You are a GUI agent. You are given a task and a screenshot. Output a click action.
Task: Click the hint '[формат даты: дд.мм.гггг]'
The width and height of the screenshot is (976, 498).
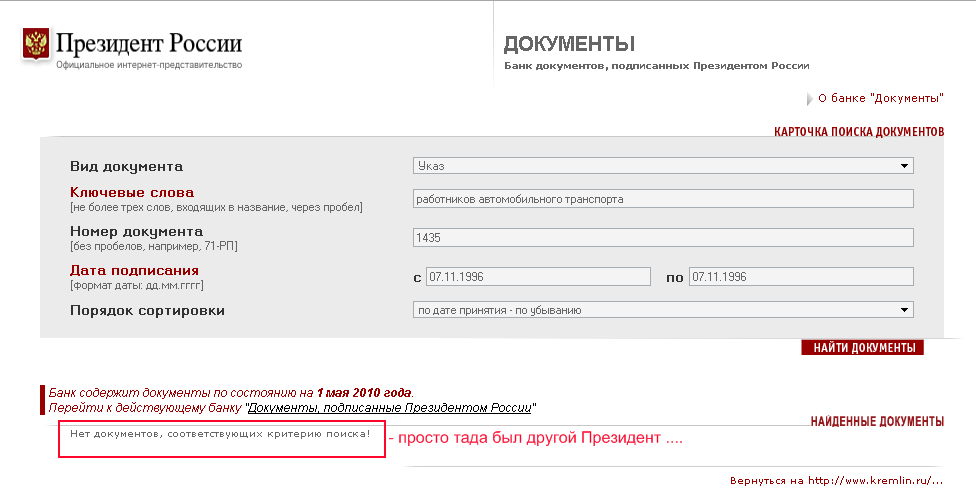[x=137, y=286]
